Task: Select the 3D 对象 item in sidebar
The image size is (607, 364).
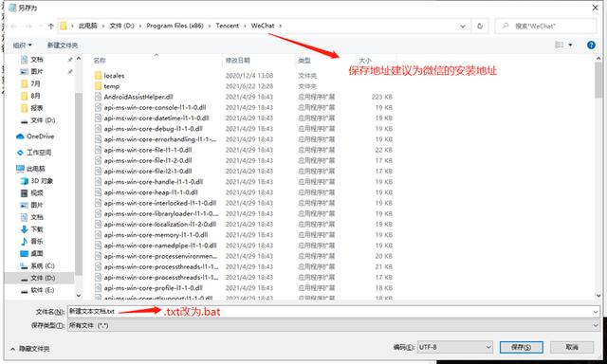Action: [x=38, y=181]
